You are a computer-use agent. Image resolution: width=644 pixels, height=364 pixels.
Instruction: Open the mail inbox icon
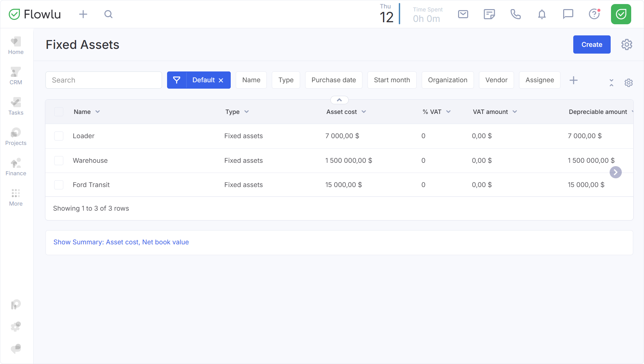pyautogui.click(x=463, y=14)
